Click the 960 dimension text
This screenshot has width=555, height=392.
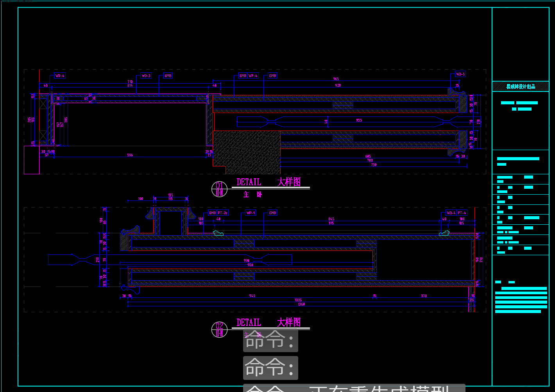250,265
